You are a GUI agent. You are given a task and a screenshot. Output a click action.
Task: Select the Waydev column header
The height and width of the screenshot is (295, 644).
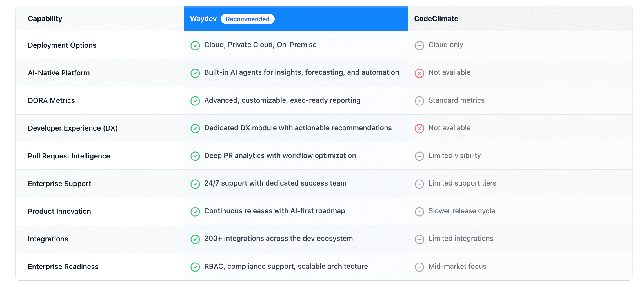203,19
